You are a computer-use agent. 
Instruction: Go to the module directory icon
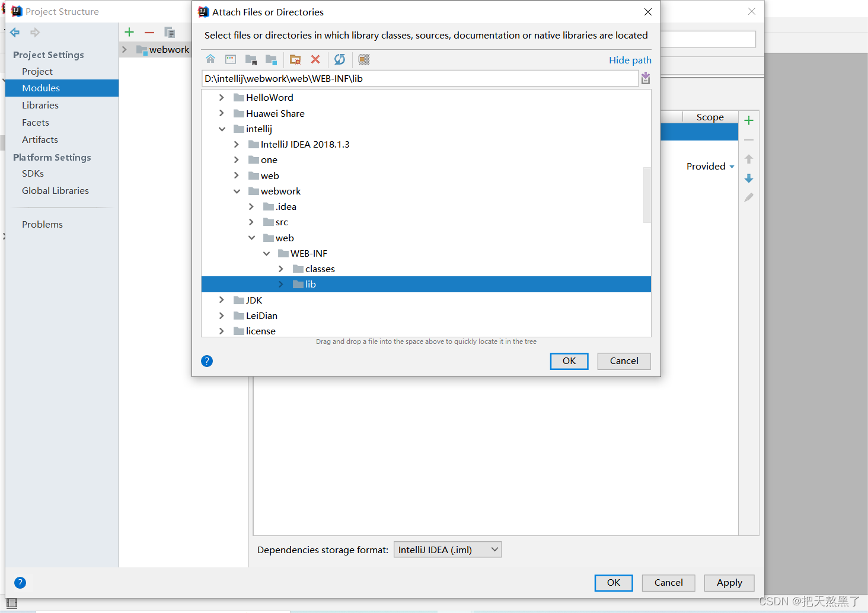(271, 59)
